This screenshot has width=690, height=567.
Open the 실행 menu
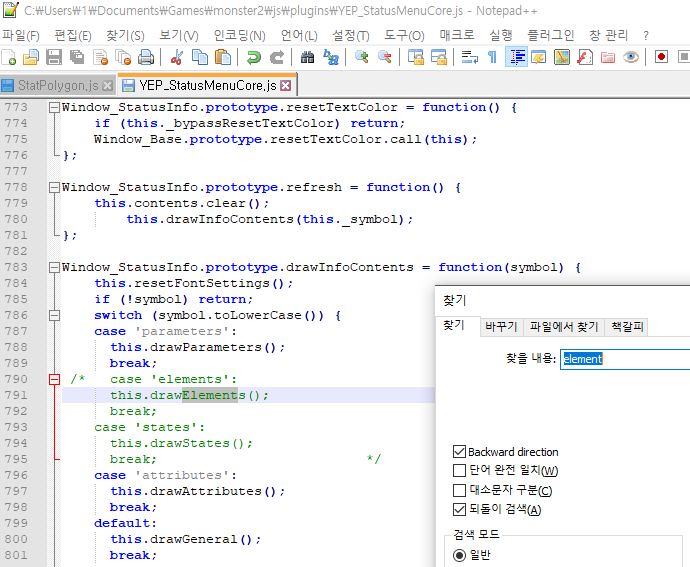[x=501, y=35]
